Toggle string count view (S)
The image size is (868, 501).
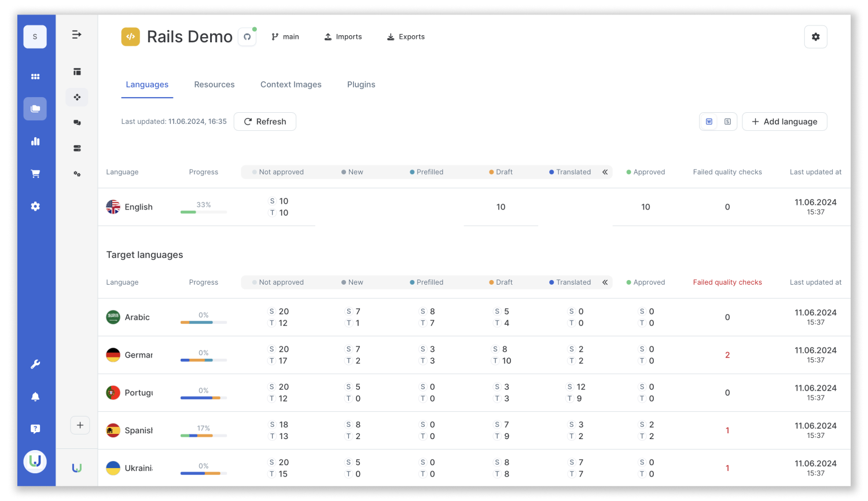[727, 121]
